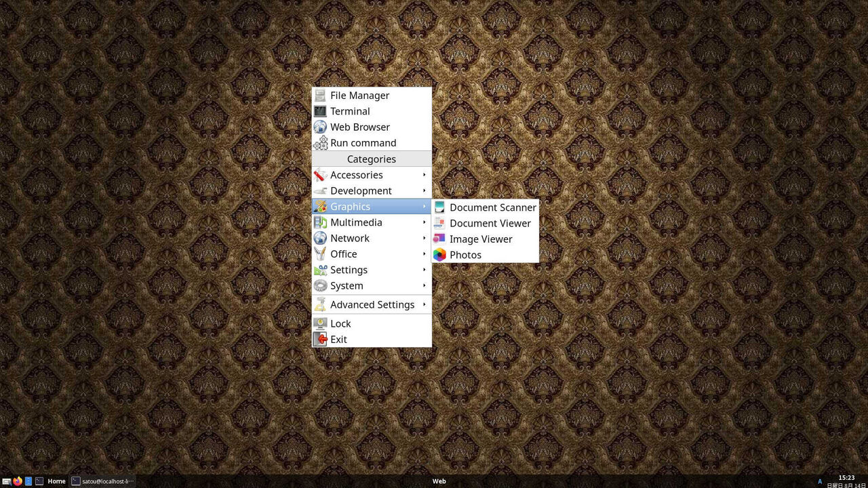
Task: Select the Office category
Action: point(344,254)
